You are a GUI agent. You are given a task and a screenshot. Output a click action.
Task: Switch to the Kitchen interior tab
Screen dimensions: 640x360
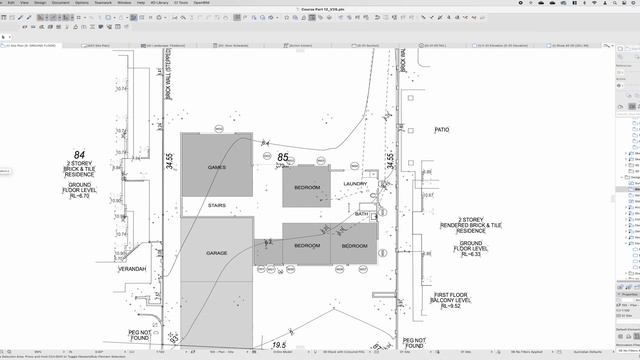(x=298, y=45)
